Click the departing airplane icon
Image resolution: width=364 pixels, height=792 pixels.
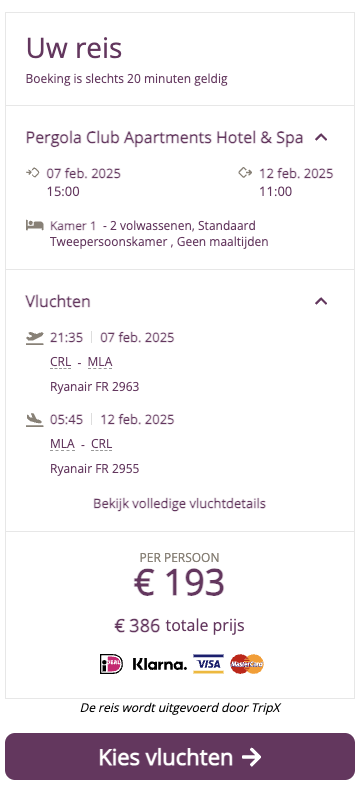pos(35,337)
